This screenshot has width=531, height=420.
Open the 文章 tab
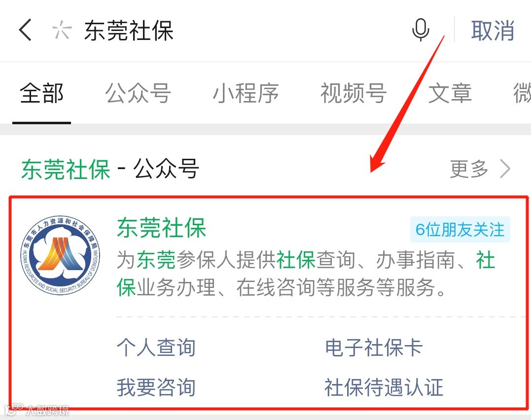450,93
